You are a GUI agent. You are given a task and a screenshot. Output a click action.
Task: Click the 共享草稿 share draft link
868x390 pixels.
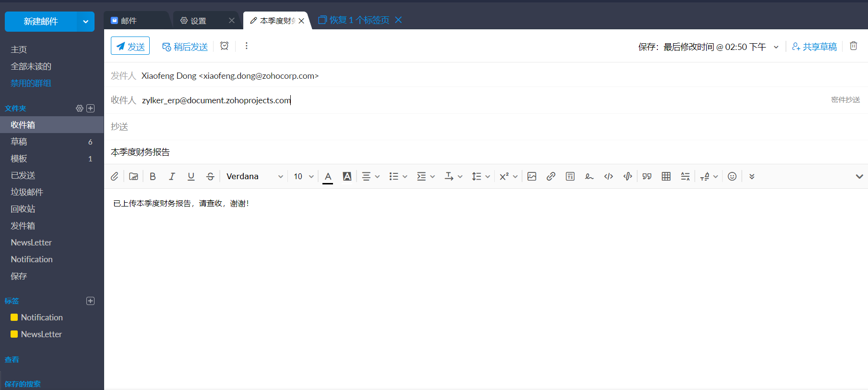pyautogui.click(x=814, y=47)
